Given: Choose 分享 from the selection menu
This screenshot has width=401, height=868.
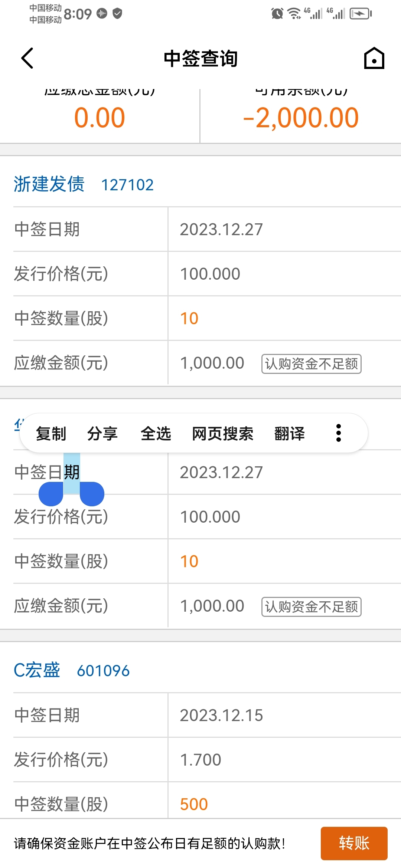Looking at the screenshot, I should tap(102, 433).
